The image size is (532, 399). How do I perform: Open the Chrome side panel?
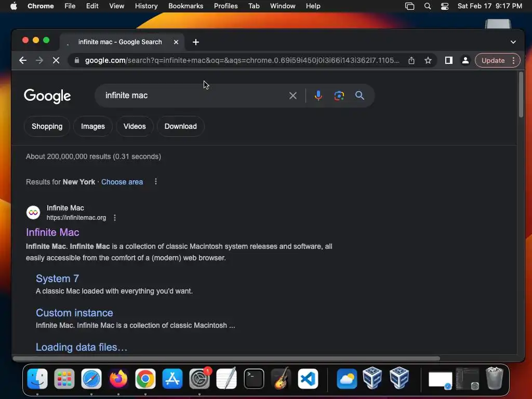tap(448, 60)
